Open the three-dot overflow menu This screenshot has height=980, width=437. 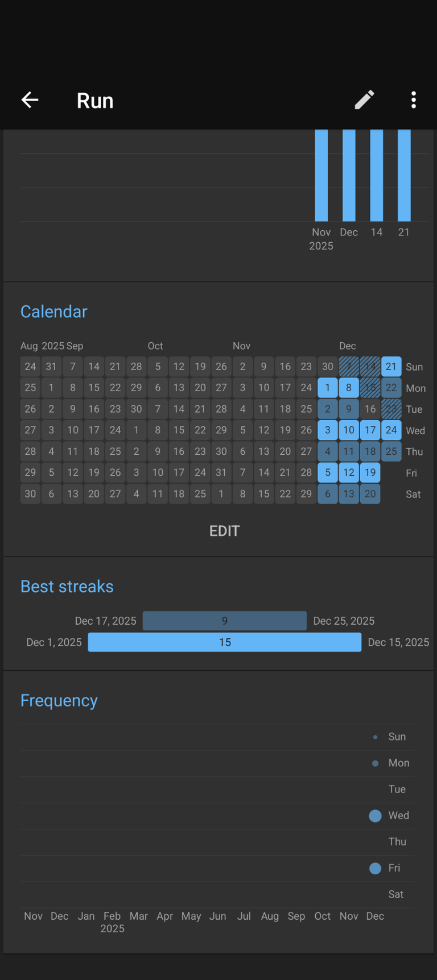(413, 100)
